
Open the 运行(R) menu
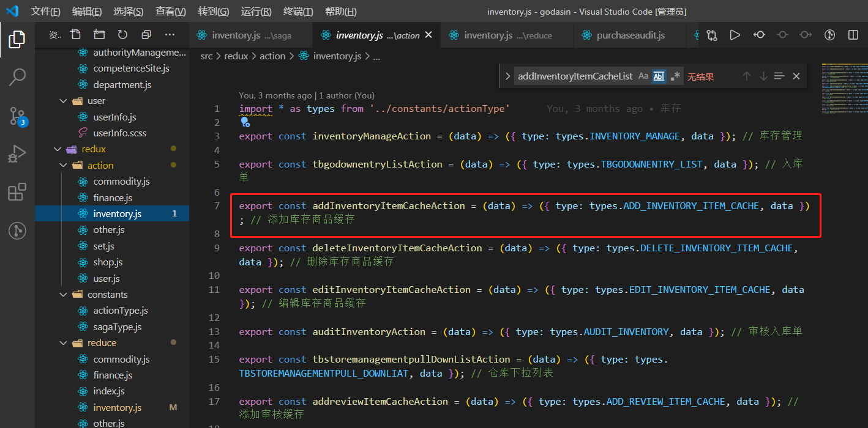pos(256,12)
